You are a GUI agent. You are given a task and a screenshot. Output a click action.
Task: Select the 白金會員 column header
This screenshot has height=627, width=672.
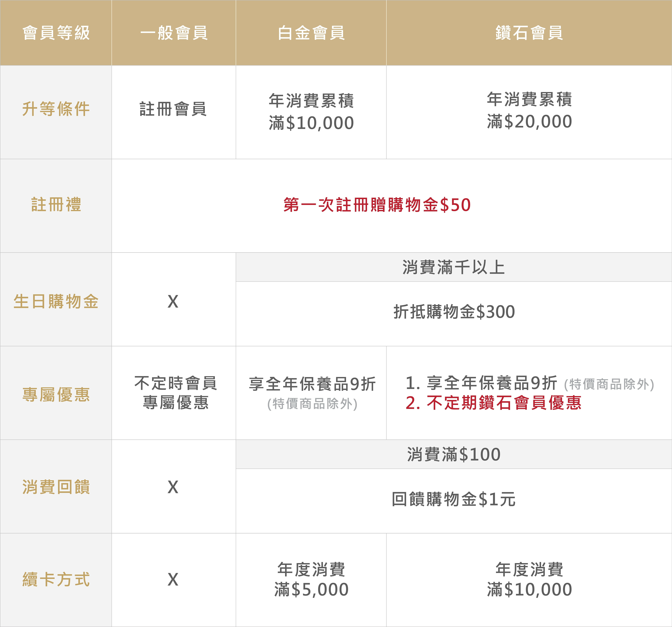pyautogui.click(x=311, y=33)
